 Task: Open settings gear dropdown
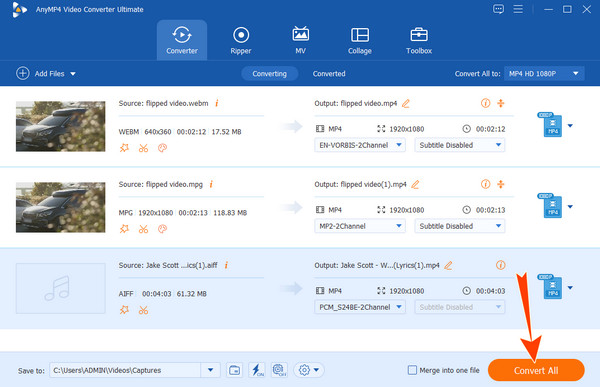point(309,370)
